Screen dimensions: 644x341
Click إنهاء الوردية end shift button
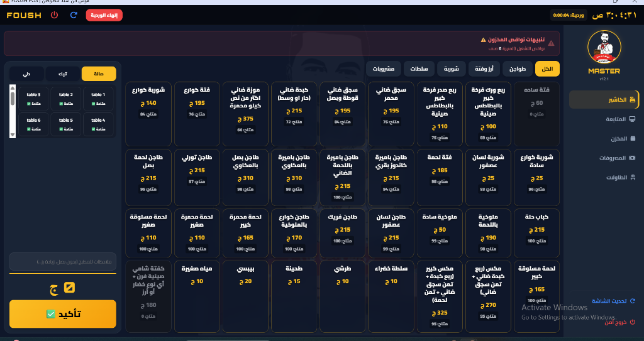tap(104, 15)
